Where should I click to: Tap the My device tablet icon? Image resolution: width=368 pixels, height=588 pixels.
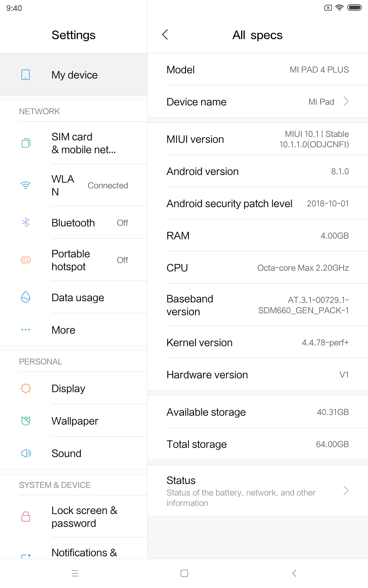click(26, 75)
